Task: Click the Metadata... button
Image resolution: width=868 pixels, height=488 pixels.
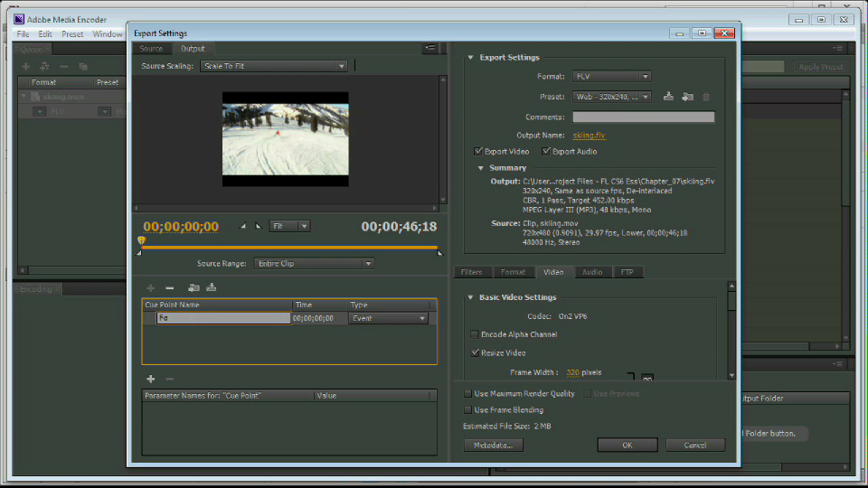Action: click(494, 445)
